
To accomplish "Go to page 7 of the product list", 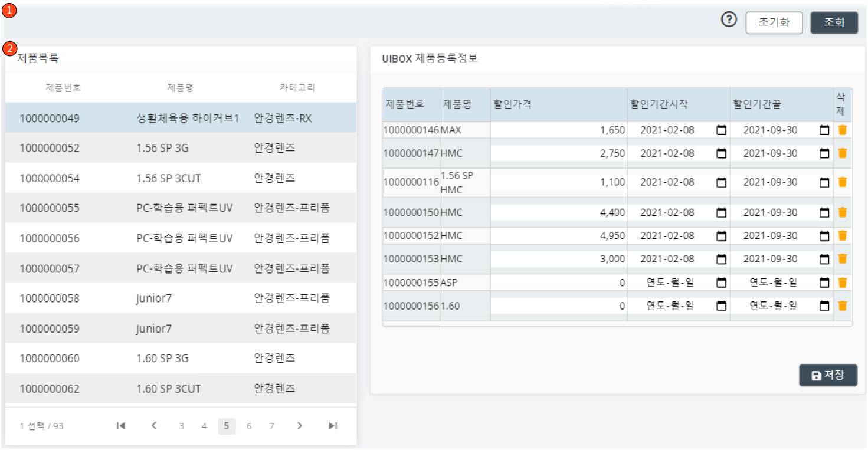I will point(271,425).
